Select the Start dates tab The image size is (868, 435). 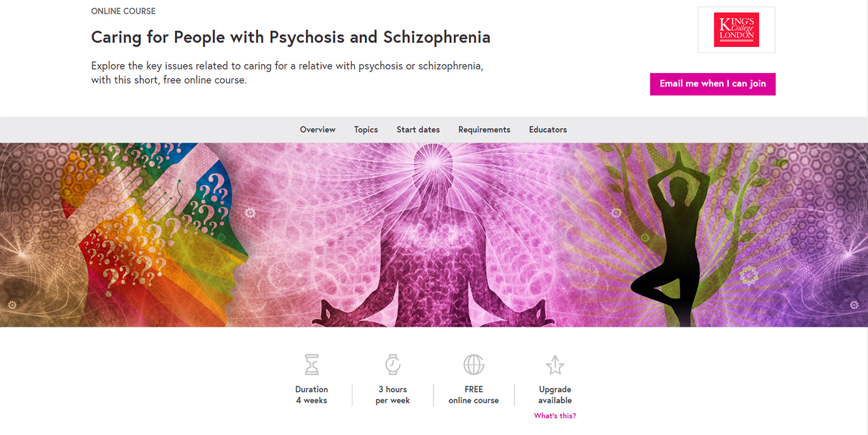[418, 130]
